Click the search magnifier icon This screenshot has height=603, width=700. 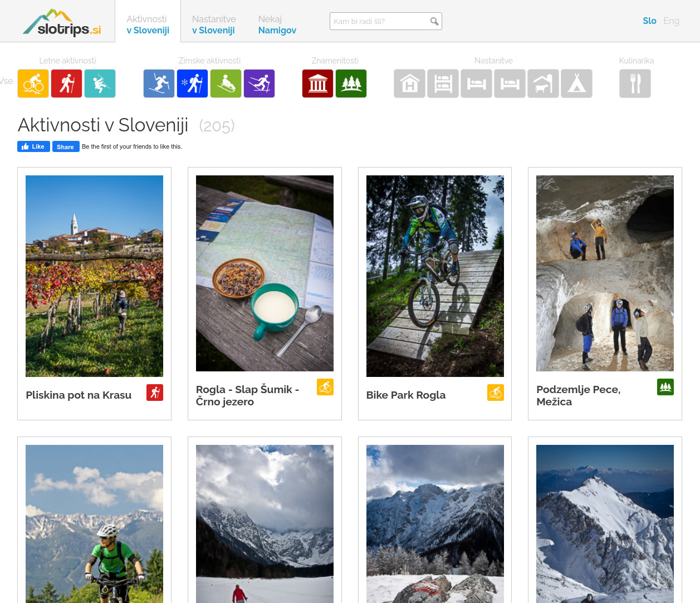pos(434,22)
